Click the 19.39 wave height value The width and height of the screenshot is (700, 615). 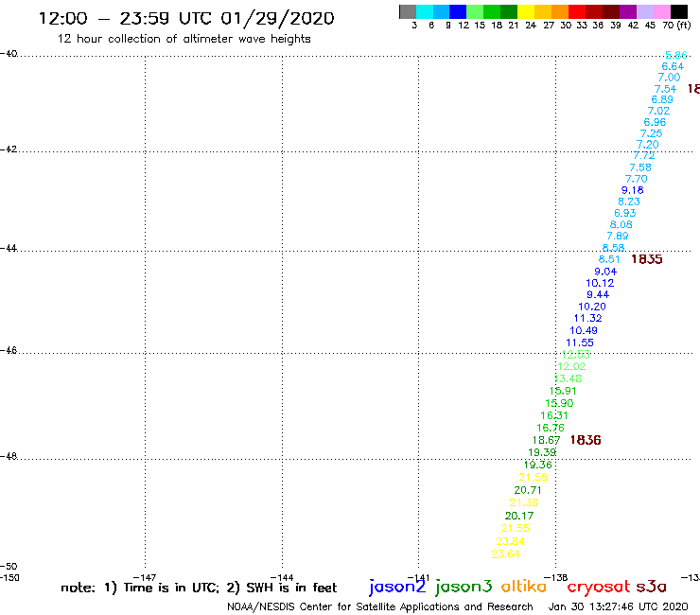pyautogui.click(x=542, y=452)
